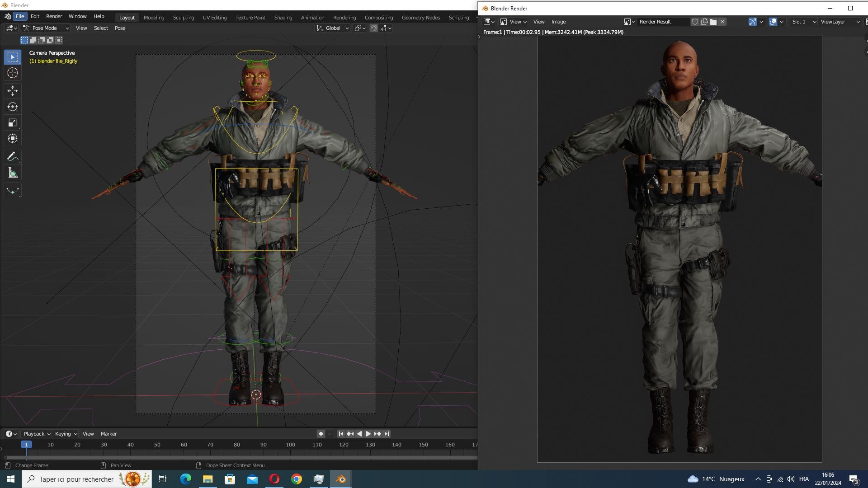Open the timeline Marker menu

click(x=108, y=434)
